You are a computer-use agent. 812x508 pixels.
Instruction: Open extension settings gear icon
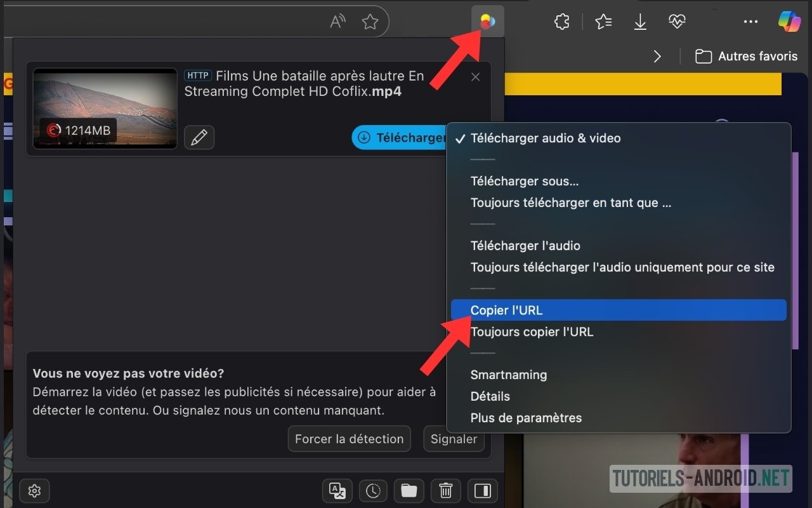tap(35, 491)
